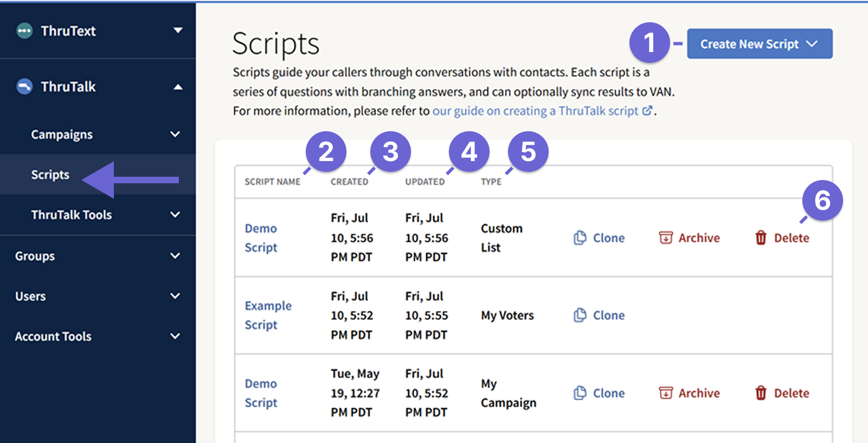
Task: Open the Demo Script of type Custom List
Action: 261,237
